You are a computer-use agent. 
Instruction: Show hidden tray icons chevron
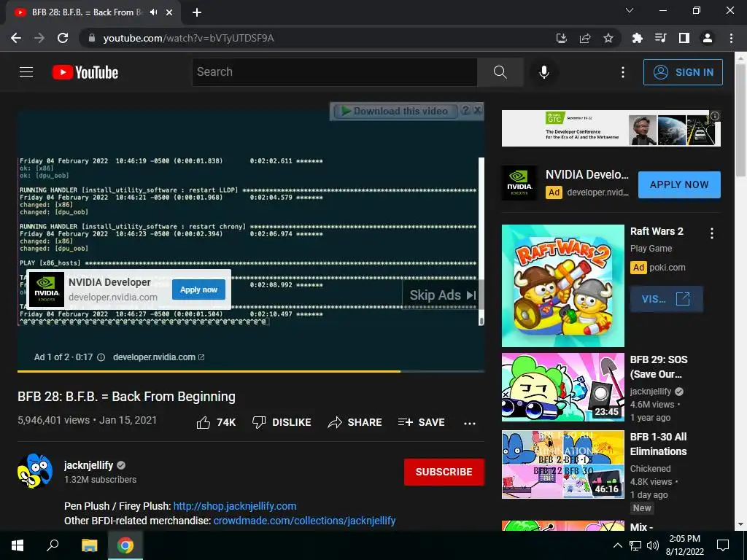(x=617, y=545)
